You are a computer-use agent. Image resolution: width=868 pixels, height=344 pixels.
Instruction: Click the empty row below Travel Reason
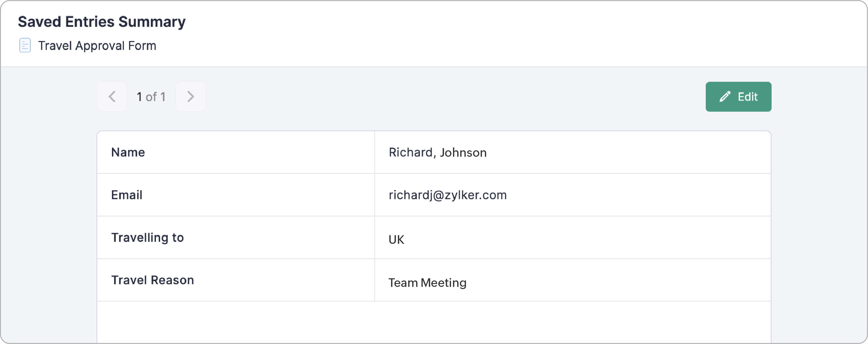pyautogui.click(x=434, y=322)
